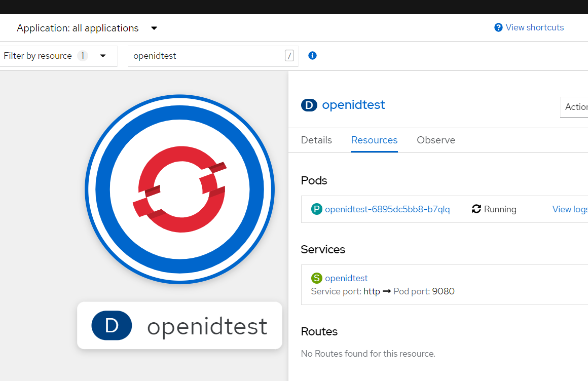Open the Actions dropdown menu
588x381 pixels.
click(x=576, y=107)
